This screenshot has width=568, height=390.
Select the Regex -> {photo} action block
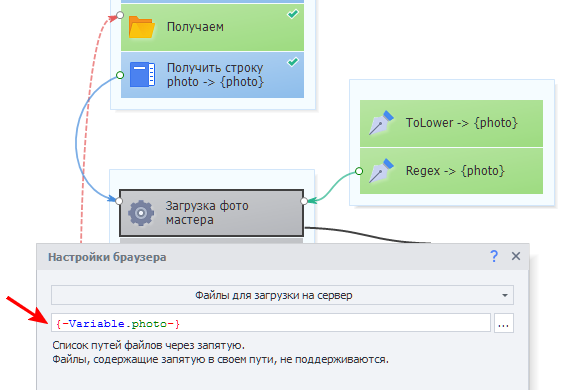451,171
